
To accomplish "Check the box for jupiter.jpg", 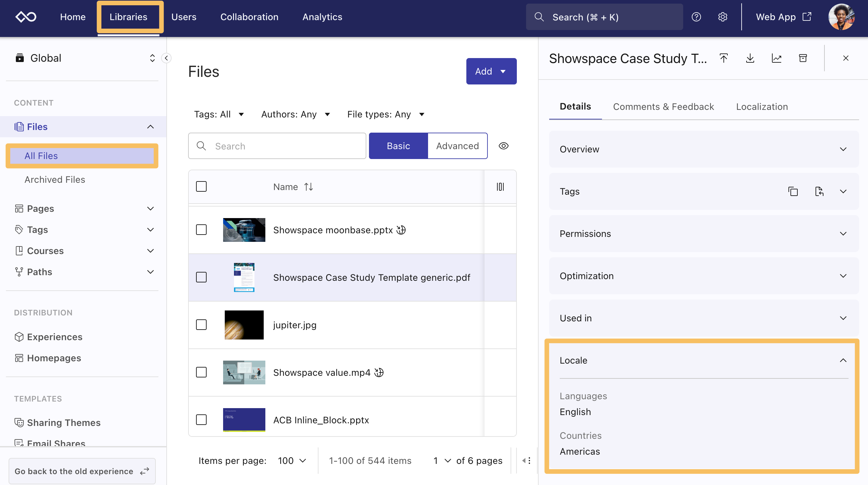I will tap(201, 325).
